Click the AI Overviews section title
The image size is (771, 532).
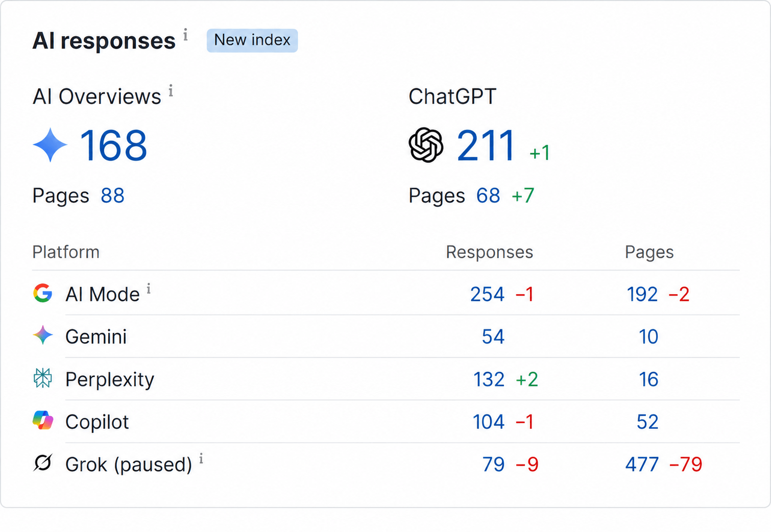click(x=97, y=96)
